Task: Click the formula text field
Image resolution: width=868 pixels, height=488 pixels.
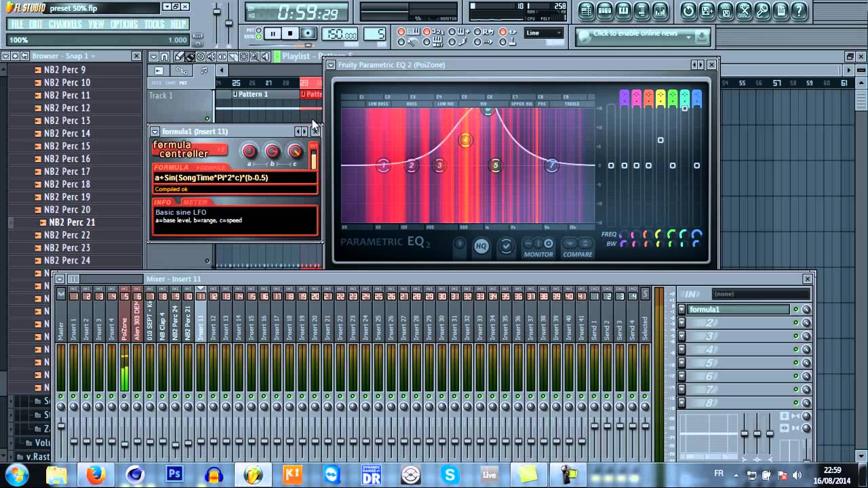Action: (235, 178)
